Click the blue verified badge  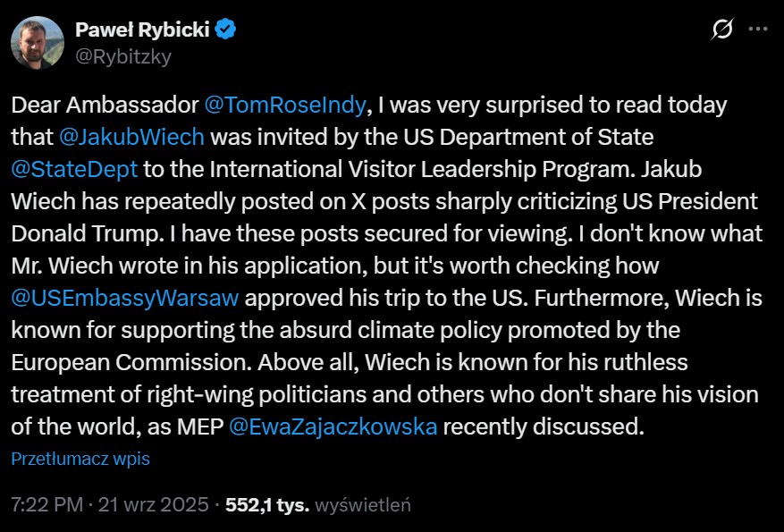click(x=226, y=30)
